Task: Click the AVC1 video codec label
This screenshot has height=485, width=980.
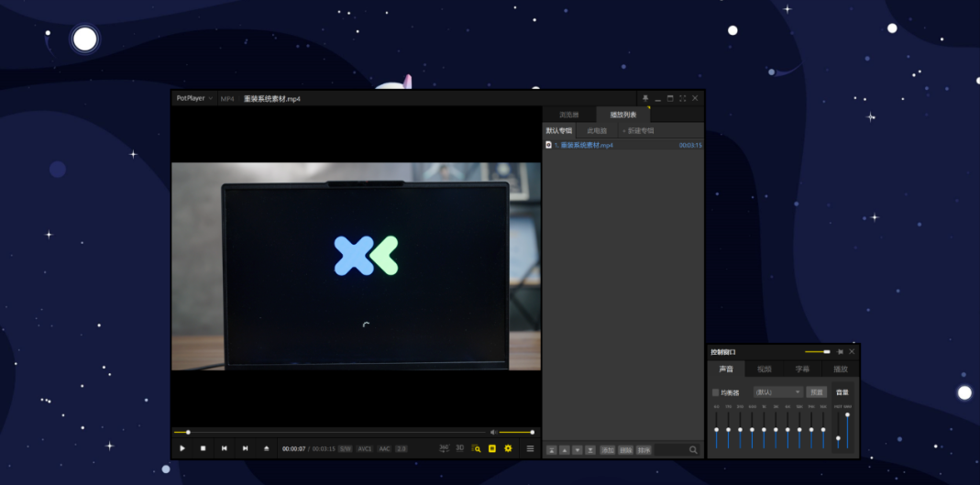Action: point(365,448)
